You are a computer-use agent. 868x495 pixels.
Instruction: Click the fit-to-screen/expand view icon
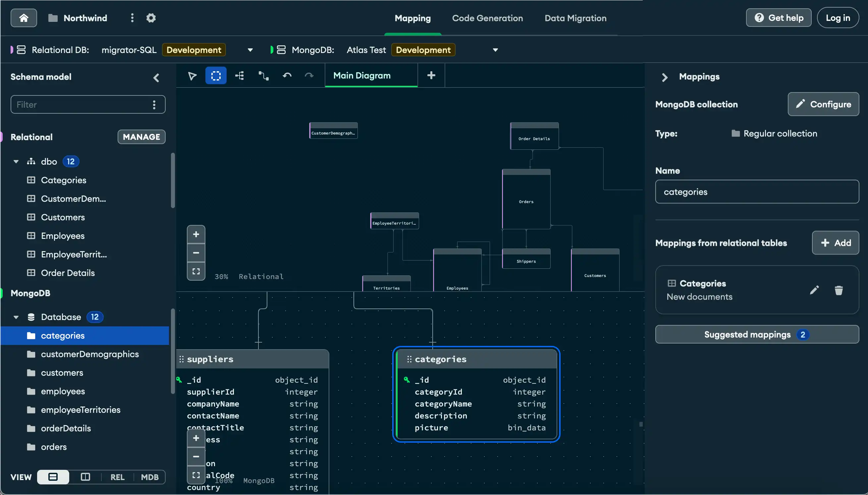(x=196, y=272)
